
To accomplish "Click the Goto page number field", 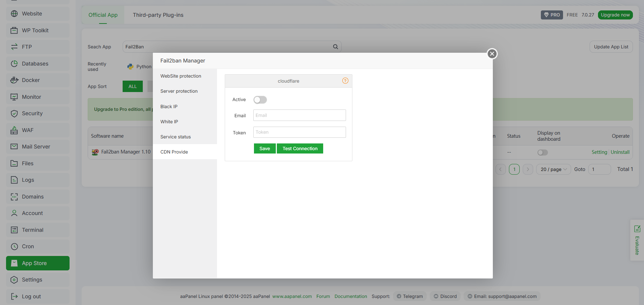I will (600, 169).
